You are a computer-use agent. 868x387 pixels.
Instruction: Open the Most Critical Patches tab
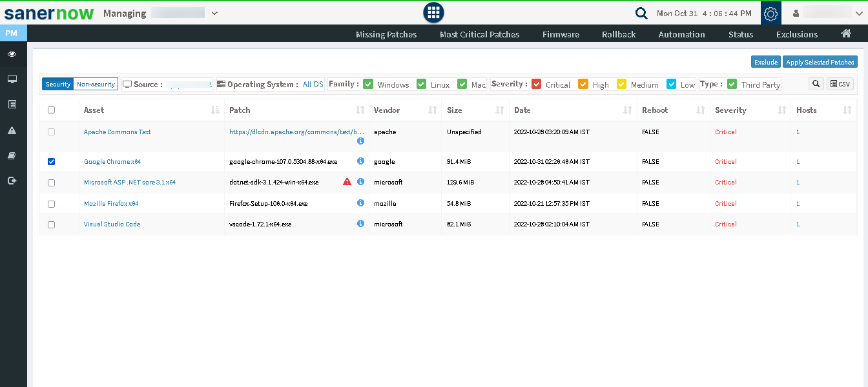(x=479, y=34)
